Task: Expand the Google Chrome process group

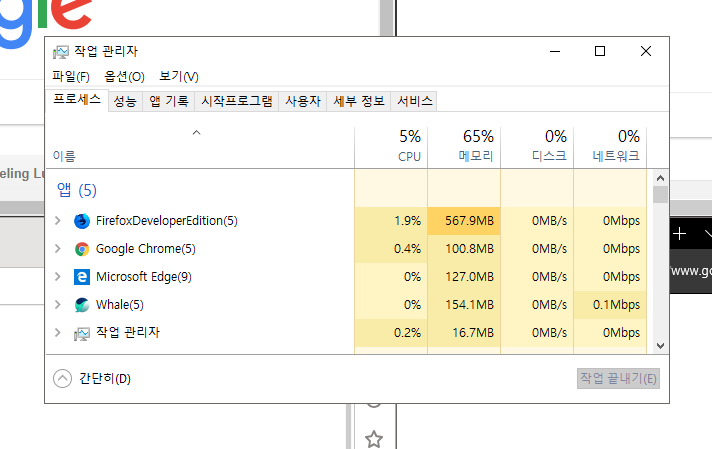Action: point(58,249)
